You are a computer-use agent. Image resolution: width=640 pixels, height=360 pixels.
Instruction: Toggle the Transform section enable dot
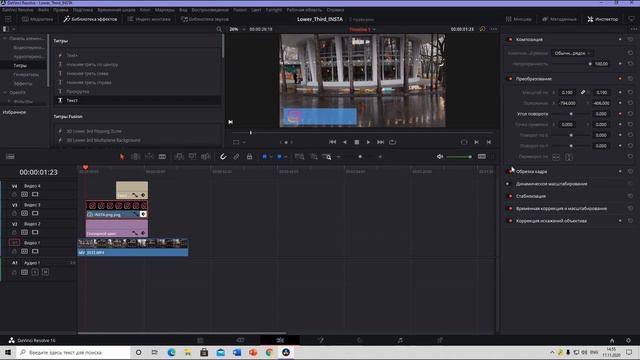pos(510,79)
